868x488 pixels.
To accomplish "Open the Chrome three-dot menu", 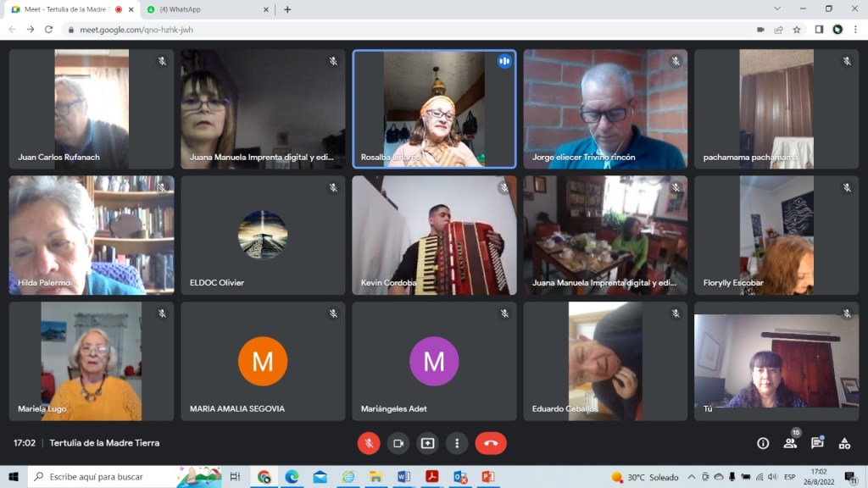I will point(855,30).
